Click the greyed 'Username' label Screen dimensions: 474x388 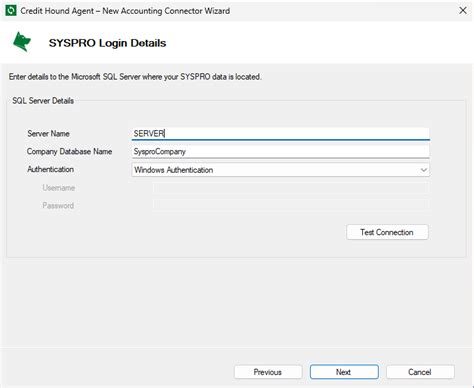point(59,188)
